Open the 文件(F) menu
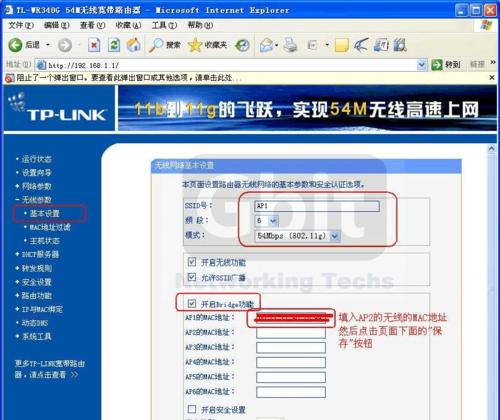500x420 pixels. pyautogui.click(x=21, y=25)
